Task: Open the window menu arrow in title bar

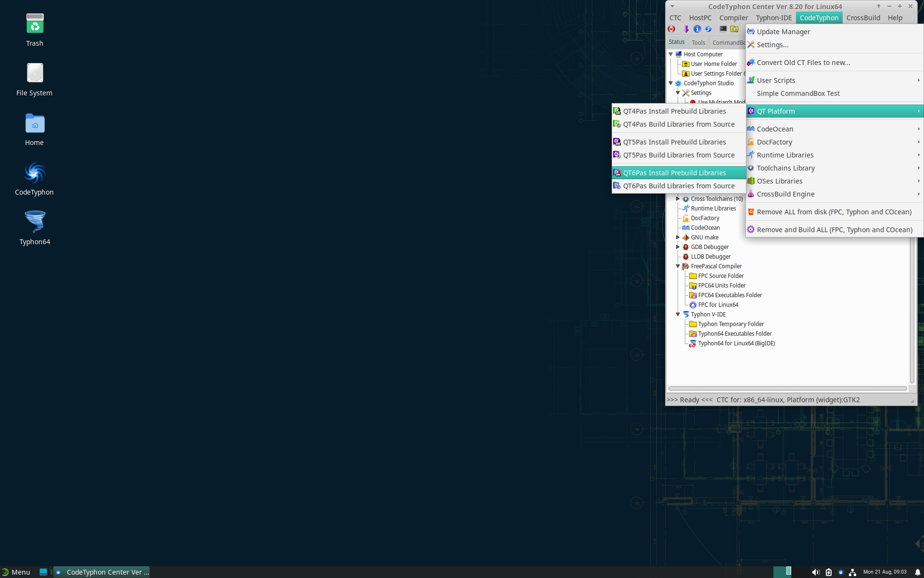Action: 672,6
